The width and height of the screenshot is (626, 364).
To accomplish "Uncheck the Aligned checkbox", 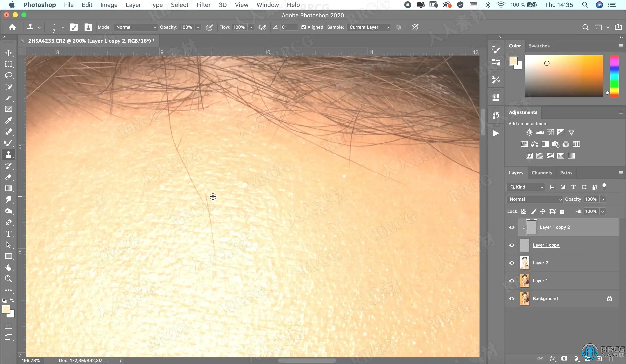I will pyautogui.click(x=304, y=27).
